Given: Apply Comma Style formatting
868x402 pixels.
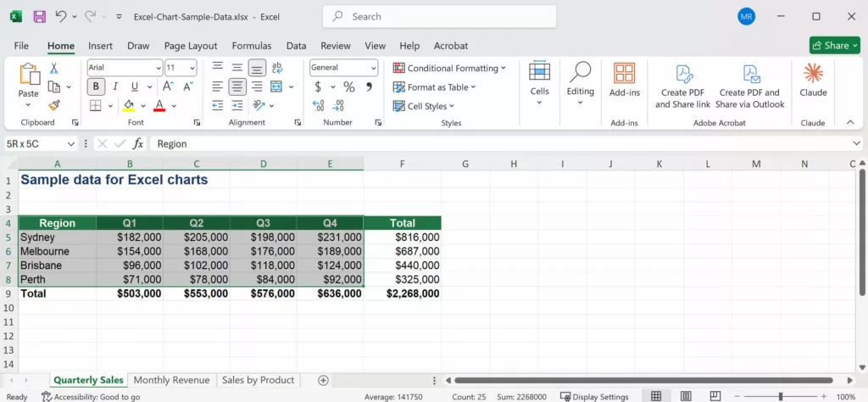Looking at the screenshot, I should [x=370, y=87].
